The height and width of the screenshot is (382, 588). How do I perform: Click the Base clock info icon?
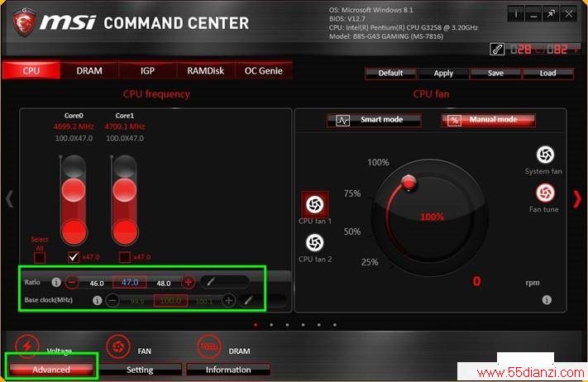coord(97,300)
